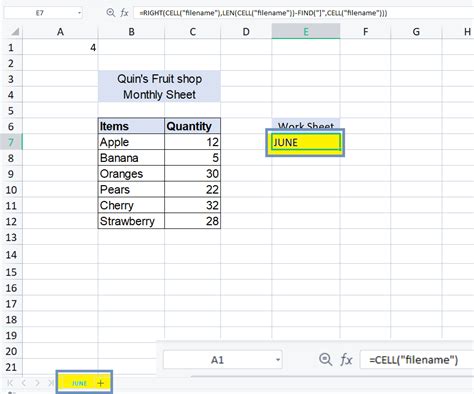Click the zoom magnifier icon beside top formula bar

pyautogui.click(x=110, y=13)
